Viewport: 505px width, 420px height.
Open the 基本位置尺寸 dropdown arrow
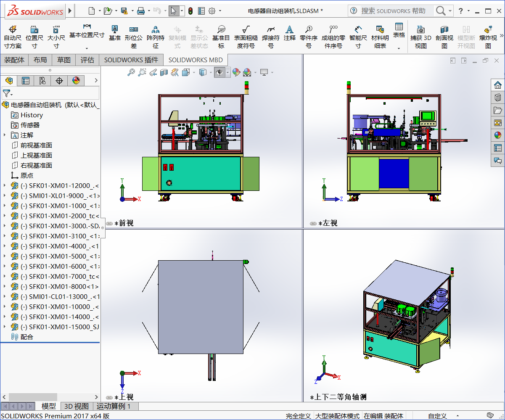(87, 48)
